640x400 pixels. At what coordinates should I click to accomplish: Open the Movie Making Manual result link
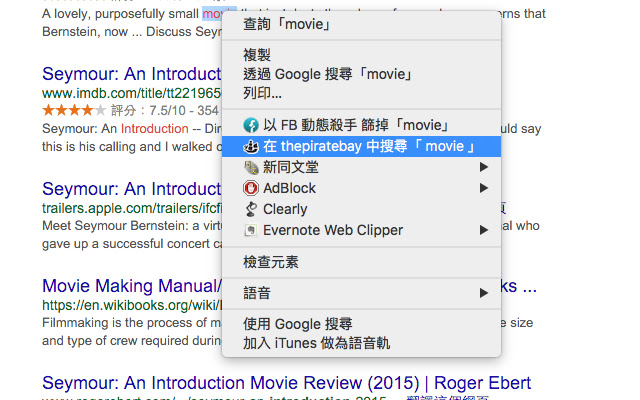pos(130,286)
